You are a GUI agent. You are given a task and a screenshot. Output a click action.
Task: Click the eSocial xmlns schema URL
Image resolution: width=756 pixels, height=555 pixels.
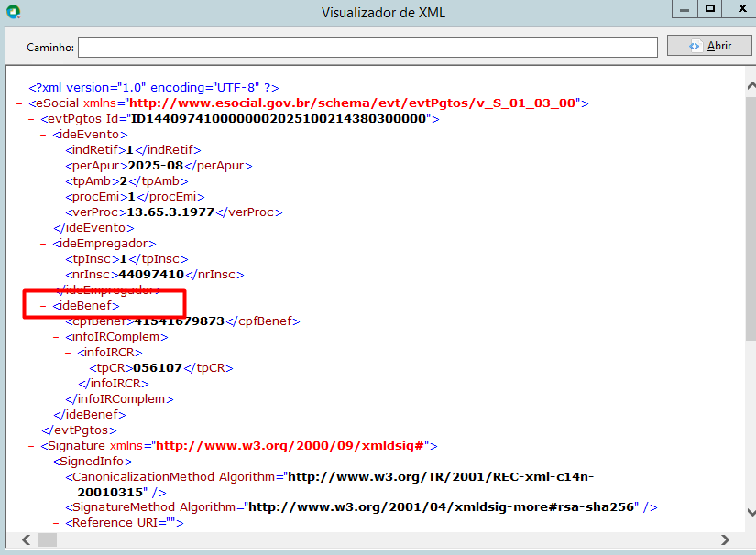pyautogui.click(x=353, y=103)
